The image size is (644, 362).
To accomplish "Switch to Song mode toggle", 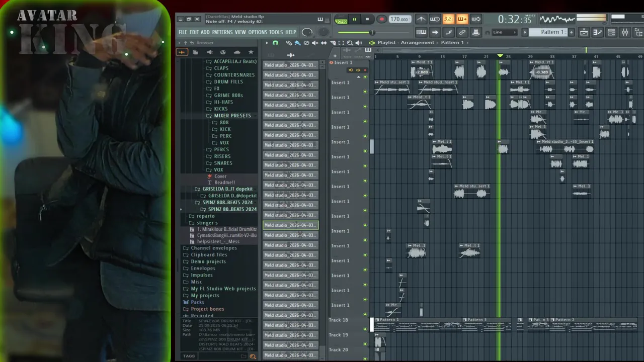I will coord(341,21).
